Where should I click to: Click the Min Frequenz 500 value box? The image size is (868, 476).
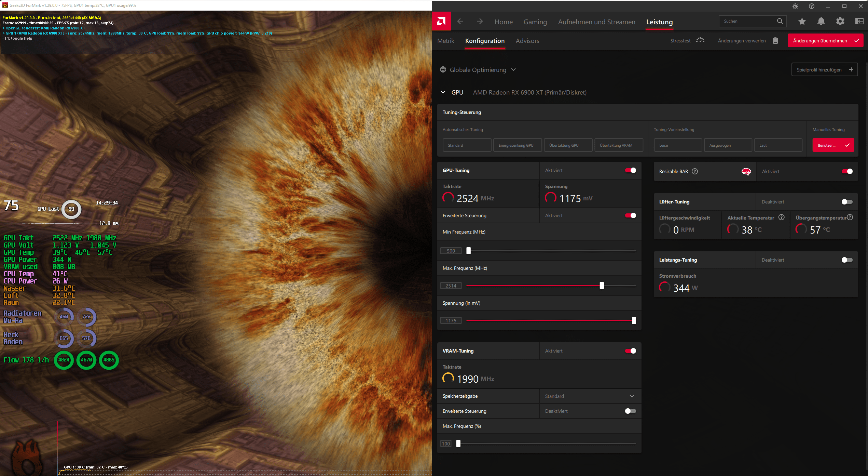pyautogui.click(x=451, y=251)
